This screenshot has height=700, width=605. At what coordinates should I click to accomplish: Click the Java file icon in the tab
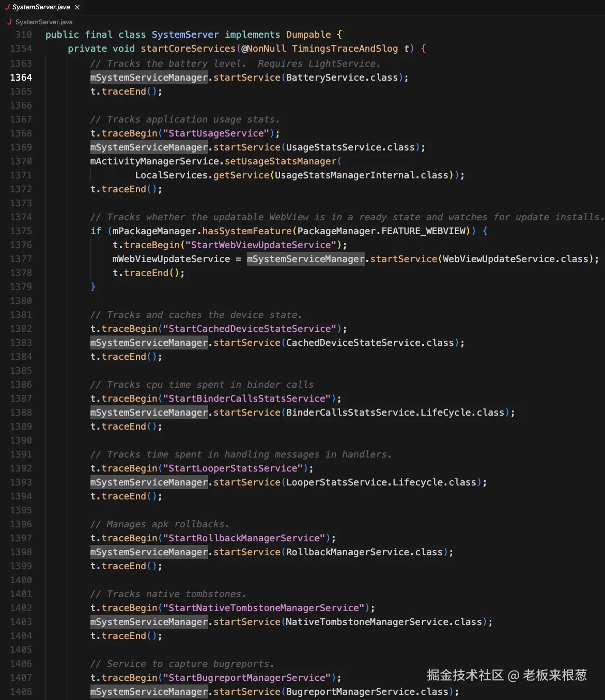(x=7, y=7)
